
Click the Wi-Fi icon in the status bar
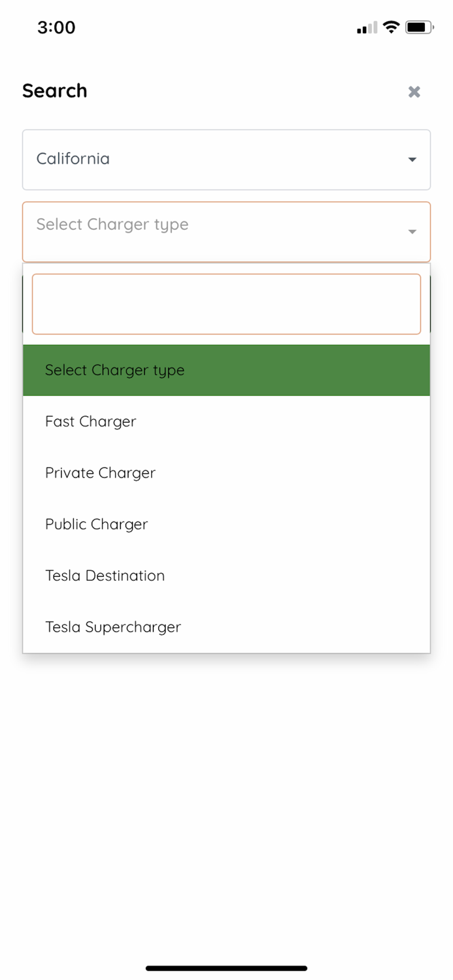[x=390, y=27]
